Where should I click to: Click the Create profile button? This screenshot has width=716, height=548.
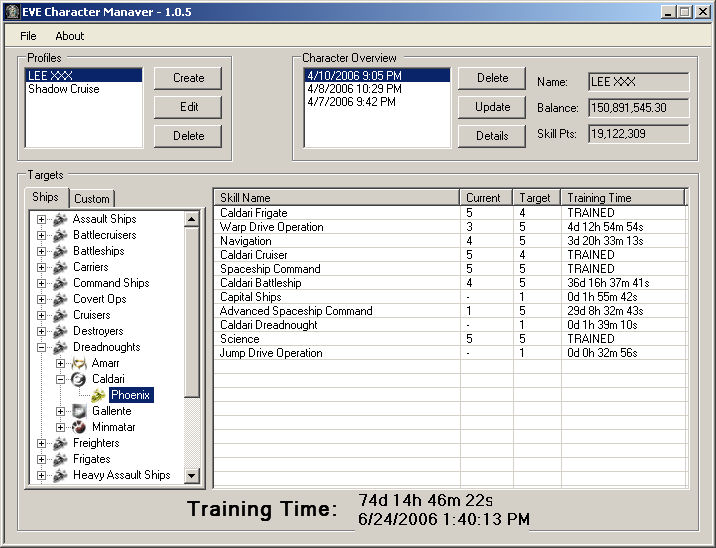pos(188,78)
